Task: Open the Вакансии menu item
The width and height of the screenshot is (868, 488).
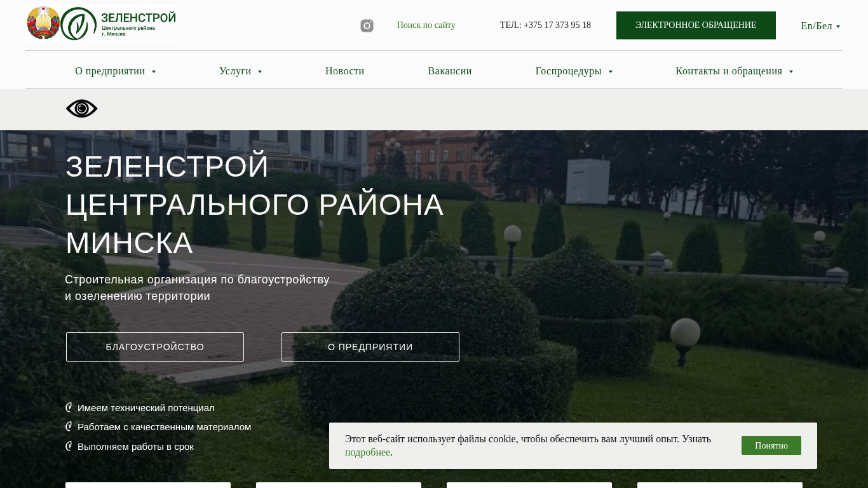Action: [x=450, y=71]
